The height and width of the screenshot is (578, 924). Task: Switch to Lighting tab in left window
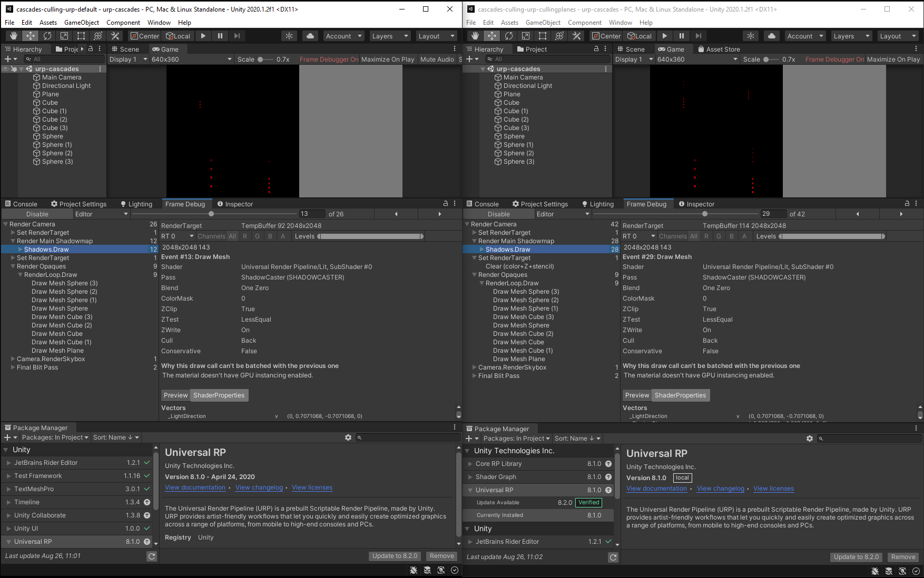coord(136,204)
